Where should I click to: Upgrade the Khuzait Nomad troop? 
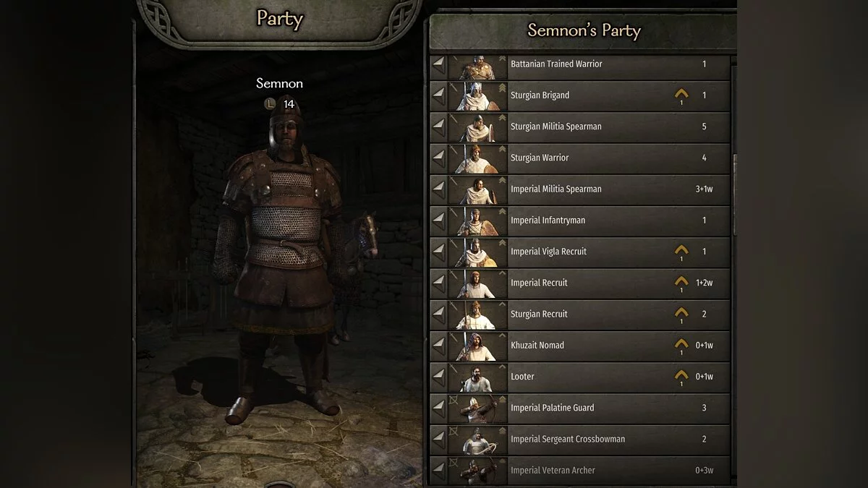coord(681,346)
